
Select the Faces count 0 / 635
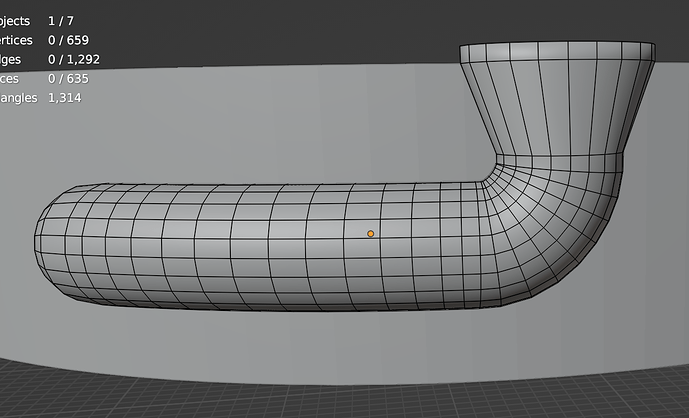[69, 79]
